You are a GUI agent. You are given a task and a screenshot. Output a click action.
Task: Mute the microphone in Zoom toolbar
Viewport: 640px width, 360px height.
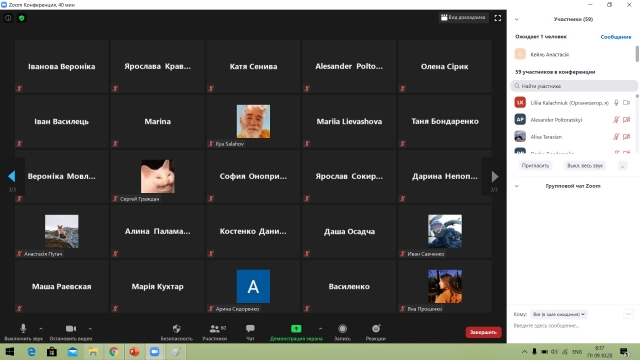[x=23, y=329]
